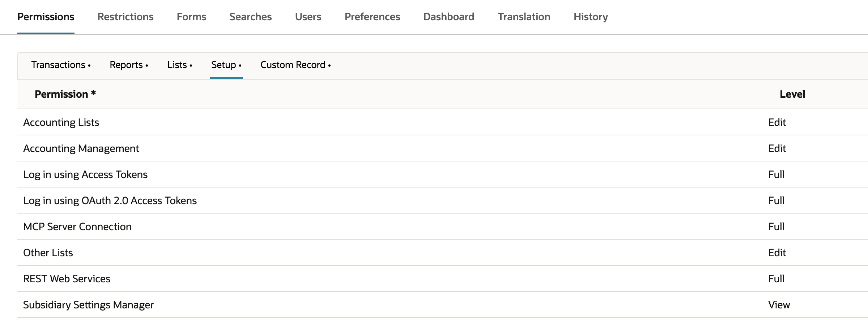The height and width of the screenshot is (333, 868).
Task: Open the Dashboard tab
Action: [449, 17]
